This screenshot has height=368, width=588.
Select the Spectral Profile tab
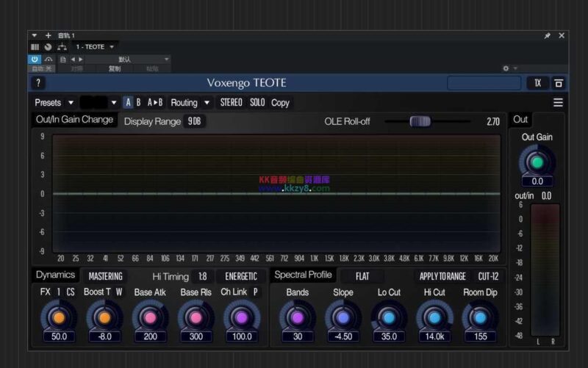[x=303, y=275]
